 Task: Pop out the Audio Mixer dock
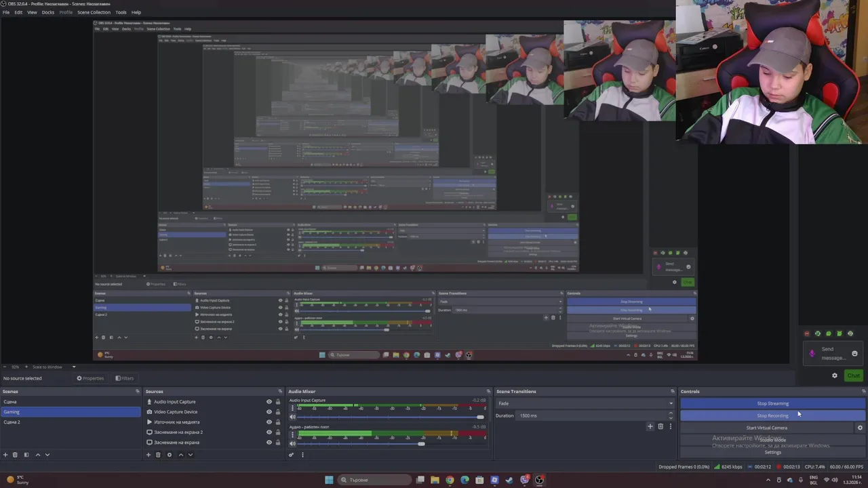point(487,391)
